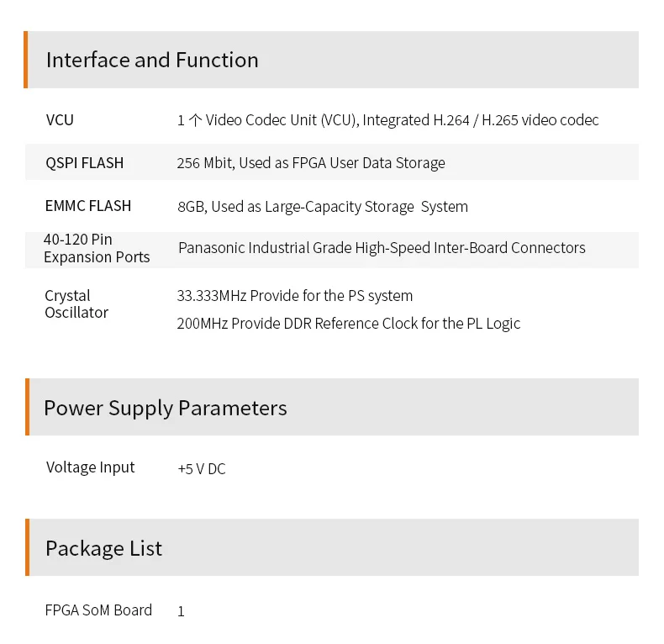Click the 200MHz DDR Reference Clock line
The width and height of the screenshot is (664, 644).
click(x=349, y=324)
